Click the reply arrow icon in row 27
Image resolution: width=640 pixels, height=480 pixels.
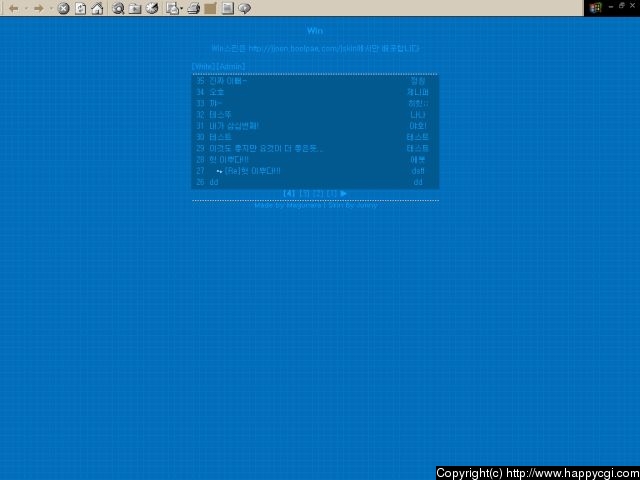tap(220, 171)
